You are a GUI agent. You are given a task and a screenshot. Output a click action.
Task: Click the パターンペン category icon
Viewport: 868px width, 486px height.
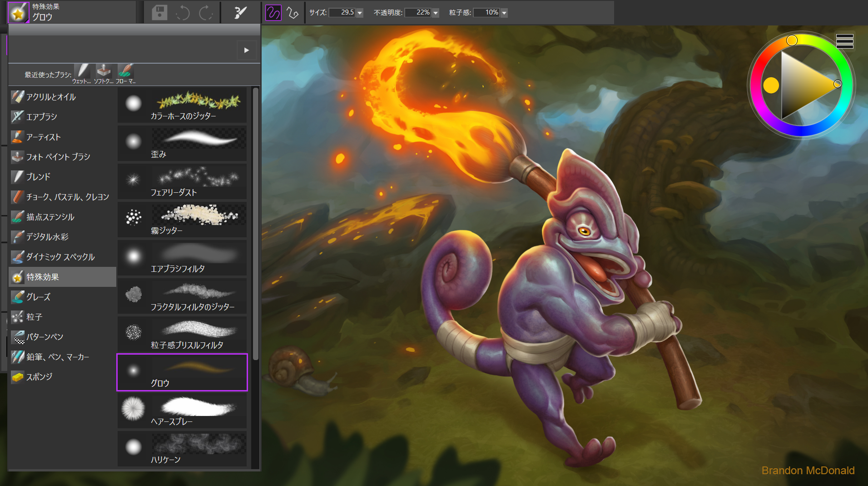coord(18,337)
